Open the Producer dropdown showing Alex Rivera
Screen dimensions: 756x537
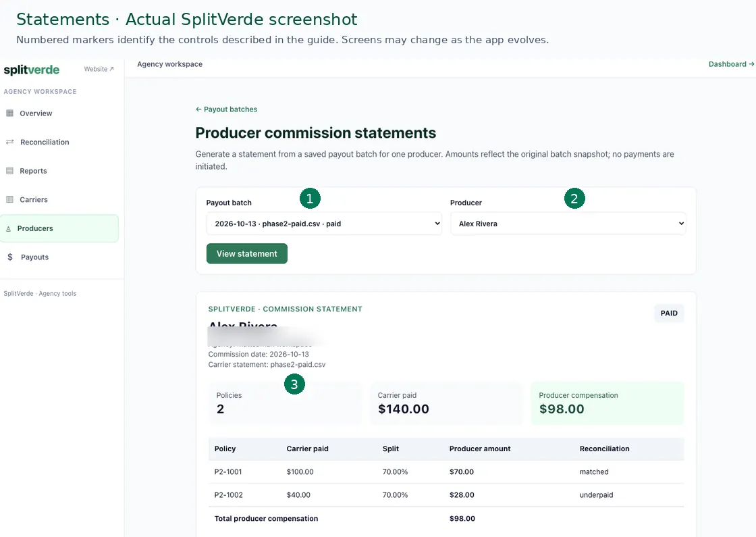568,224
